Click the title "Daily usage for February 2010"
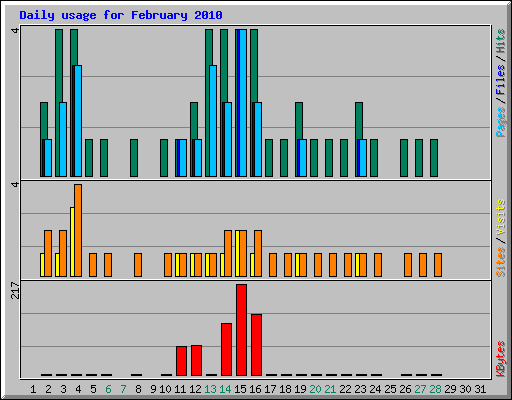512x400 pixels. pos(121,15)
